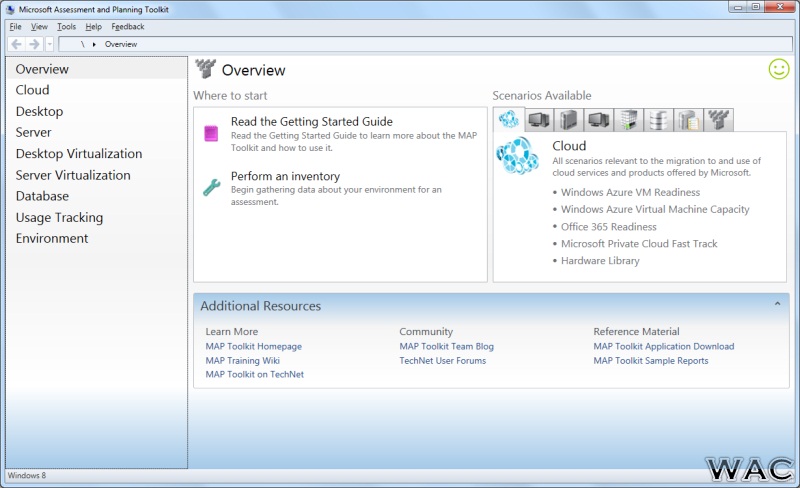This screenshot has width=800, height=488.
Task: Click the Cloud scenario title text
Action: [569, 146]
